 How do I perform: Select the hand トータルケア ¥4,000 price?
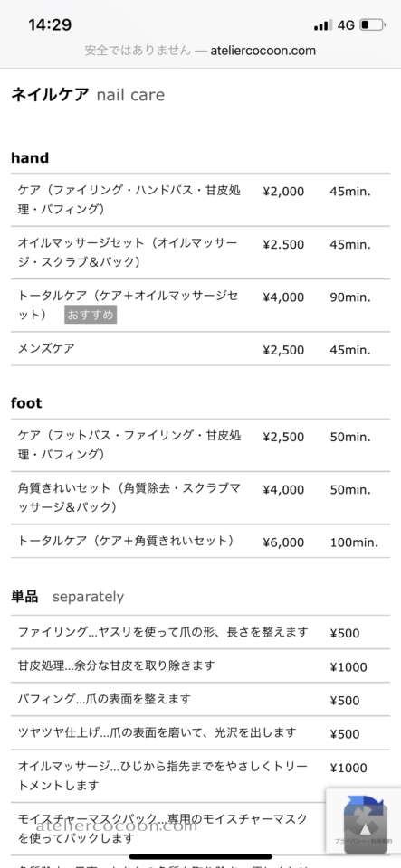(x=283, y=297)
